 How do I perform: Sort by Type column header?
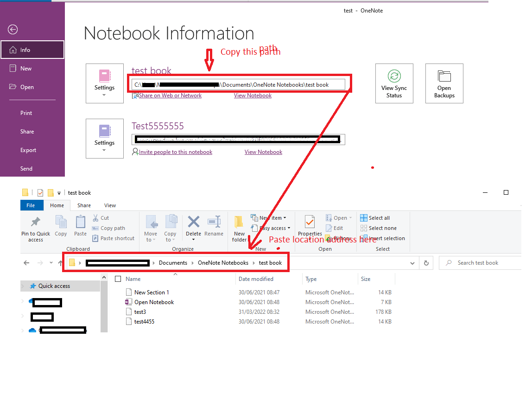pos(311,279)
